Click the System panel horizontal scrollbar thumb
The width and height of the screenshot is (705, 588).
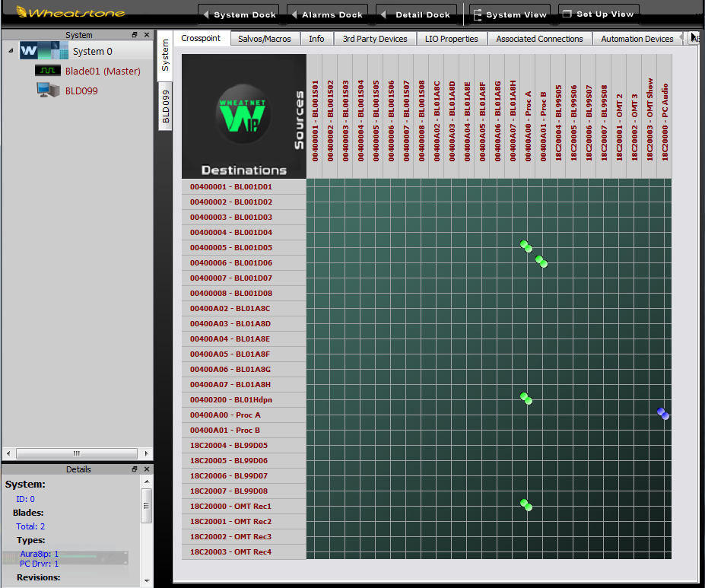tap(77, 453)
